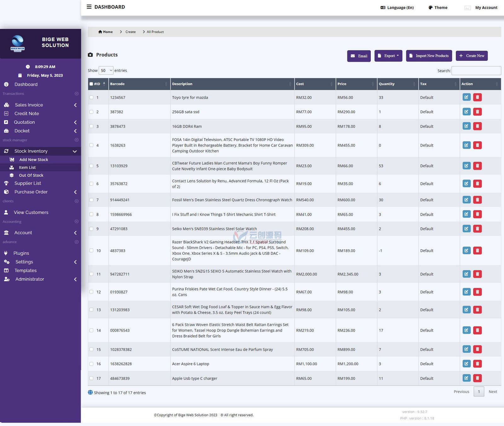This screenshot has height=426, width=504.
Task: Open the Language (En) selector
Action: (397, 8)
